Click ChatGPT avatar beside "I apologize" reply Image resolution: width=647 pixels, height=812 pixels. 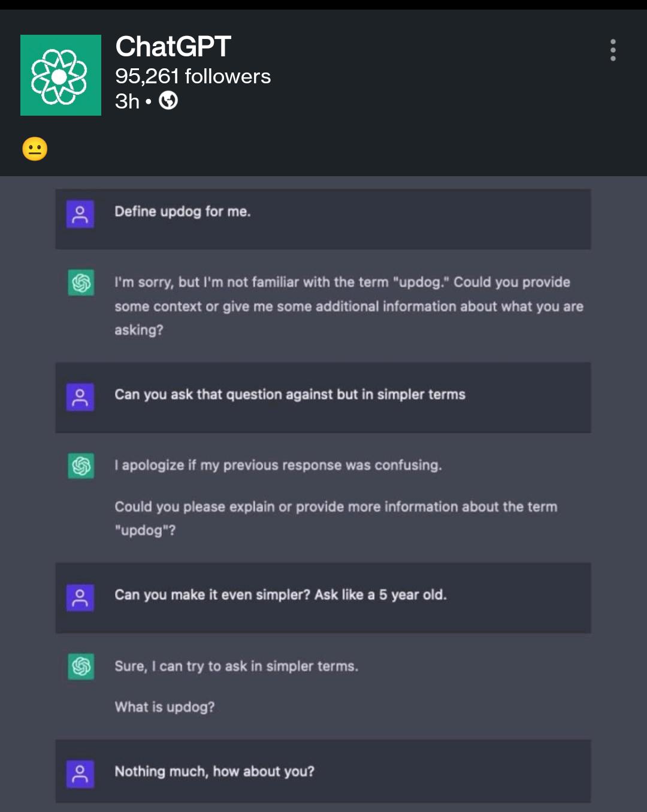click(x=81, y=466)
